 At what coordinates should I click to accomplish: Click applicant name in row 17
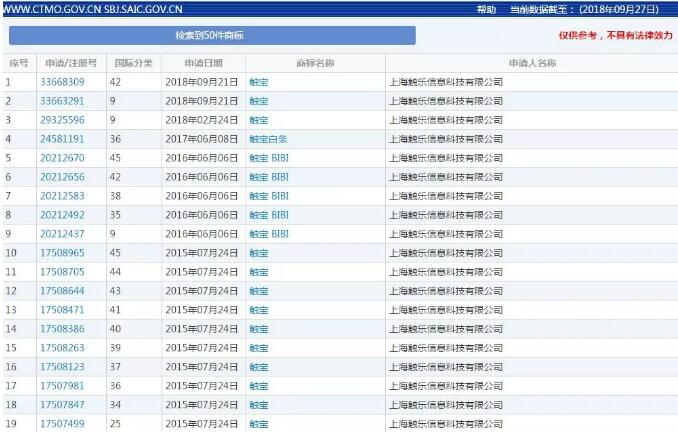(x=446, y=387)
